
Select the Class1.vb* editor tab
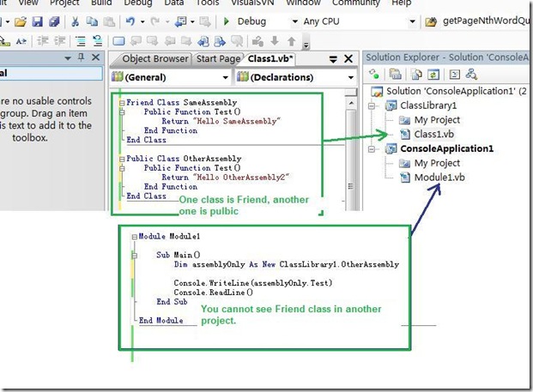[270, 59]
